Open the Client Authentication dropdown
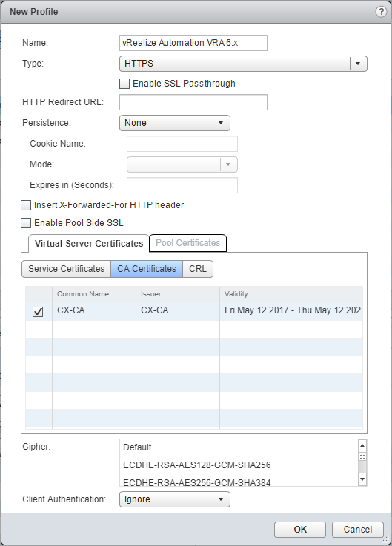Viewport: 392px width, 546px height. (x=175, y=499)
